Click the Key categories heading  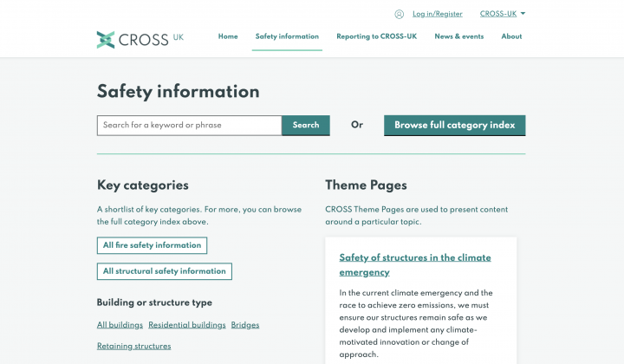click(143, 185)
